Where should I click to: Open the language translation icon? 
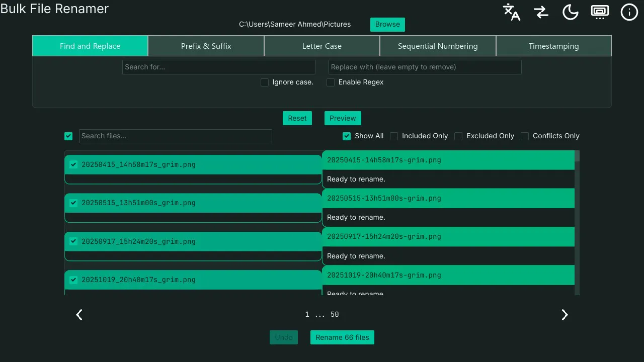click(512, 12)
